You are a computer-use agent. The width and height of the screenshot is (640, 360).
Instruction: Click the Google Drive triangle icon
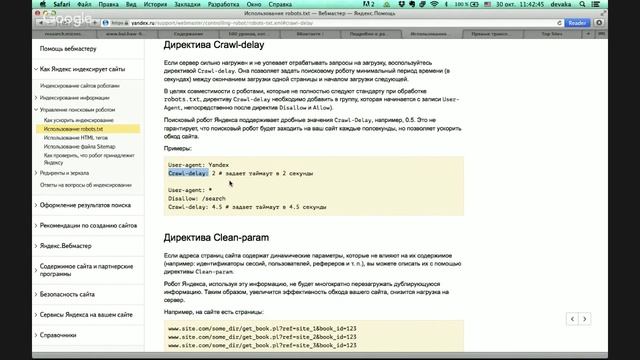coord(387,4)
